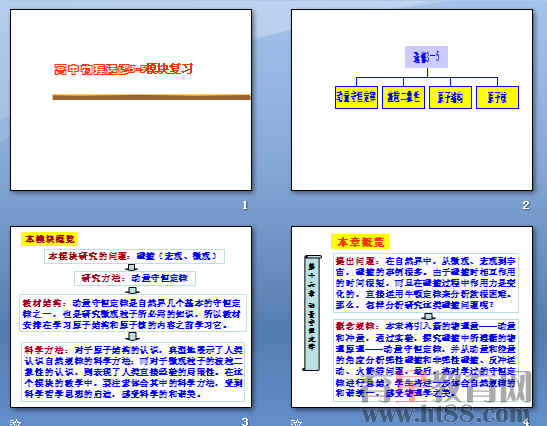
Task: Click the purple 选修3-5 top box in slide 2
Action: pyautogui.click(x=426, y=57)
